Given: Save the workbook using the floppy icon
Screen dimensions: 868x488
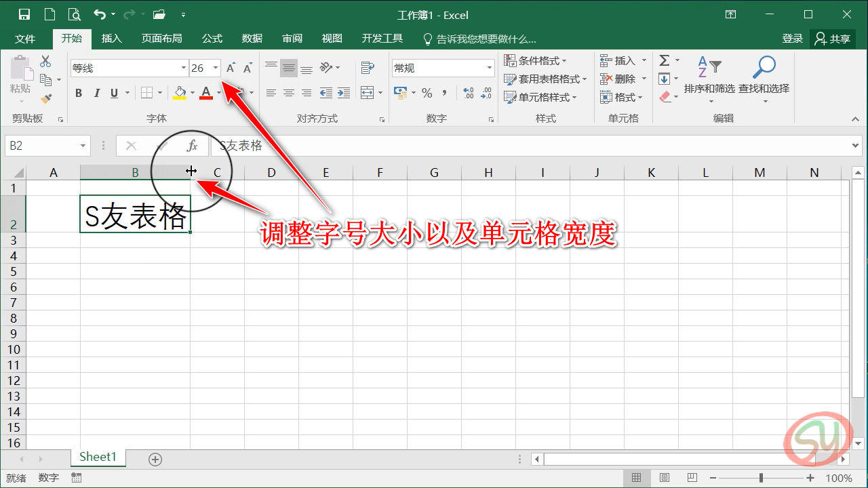Looking at the screenshot, I should [24, 14].
